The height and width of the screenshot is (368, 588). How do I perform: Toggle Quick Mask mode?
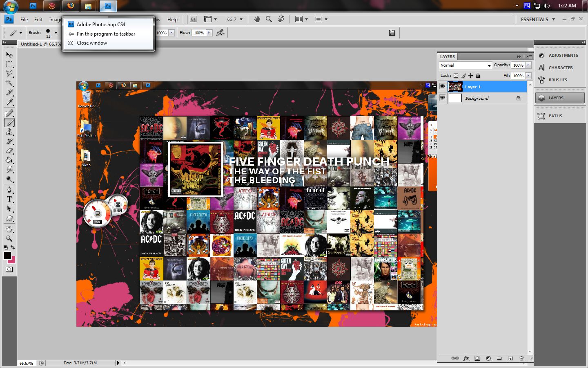coord(9,269)
